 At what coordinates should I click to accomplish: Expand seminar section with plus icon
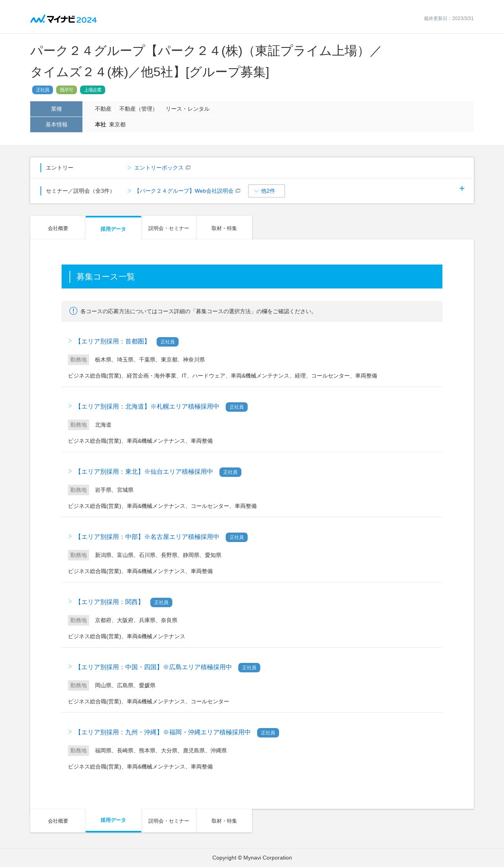[x=462, y=188]
